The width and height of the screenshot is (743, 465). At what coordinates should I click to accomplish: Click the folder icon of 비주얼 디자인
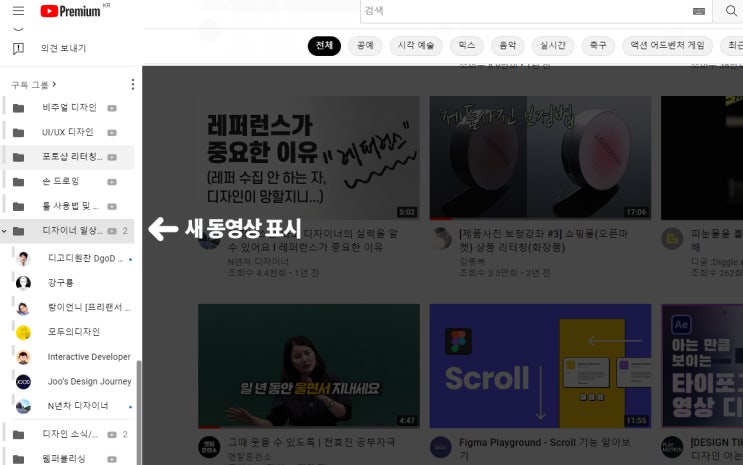[x=18, y=108]
